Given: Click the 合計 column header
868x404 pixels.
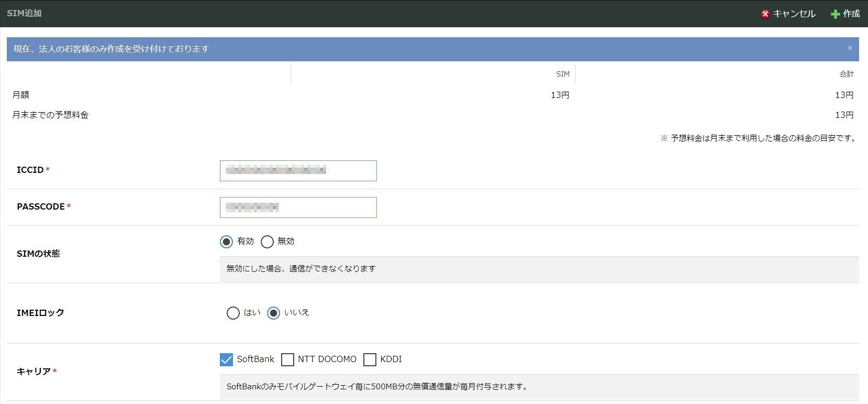Looking at the screenshot, I should [846, 74].
